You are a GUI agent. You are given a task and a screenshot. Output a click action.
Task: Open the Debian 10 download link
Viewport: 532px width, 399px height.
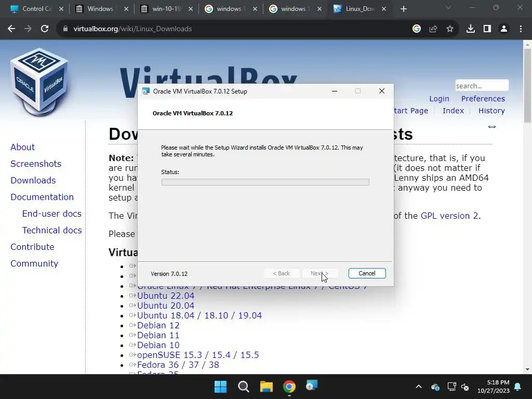click(158, 345)
